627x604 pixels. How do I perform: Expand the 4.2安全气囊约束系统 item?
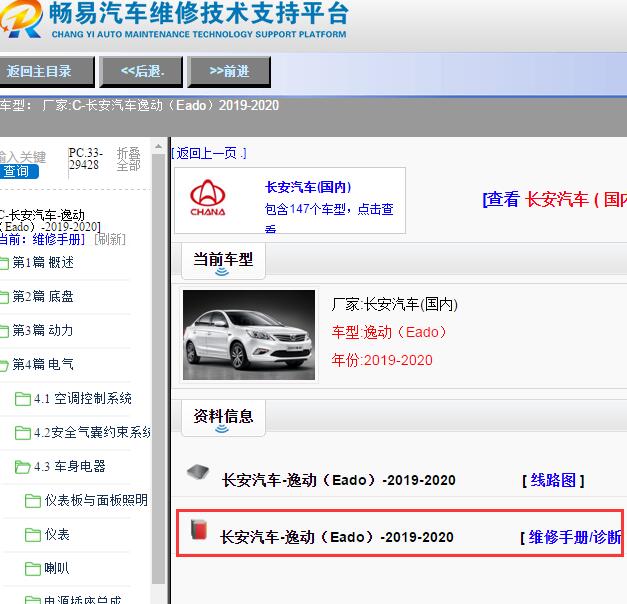click(92, 432)
